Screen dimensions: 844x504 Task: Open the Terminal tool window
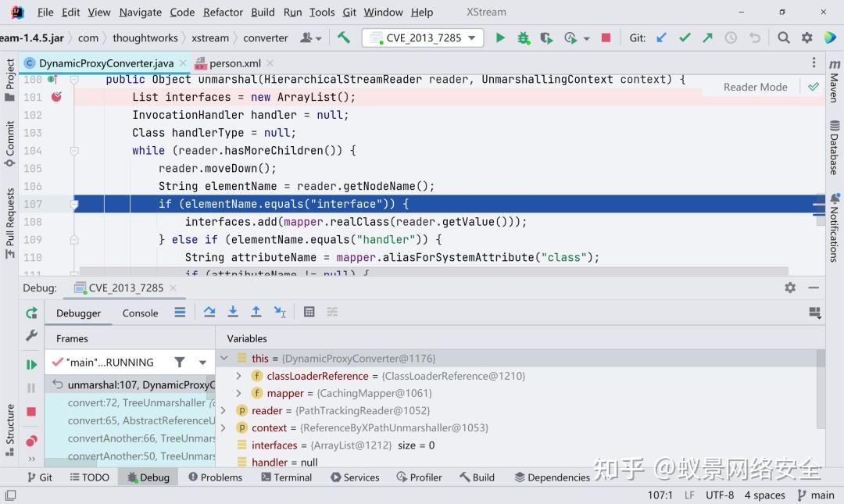pos(287,477)
